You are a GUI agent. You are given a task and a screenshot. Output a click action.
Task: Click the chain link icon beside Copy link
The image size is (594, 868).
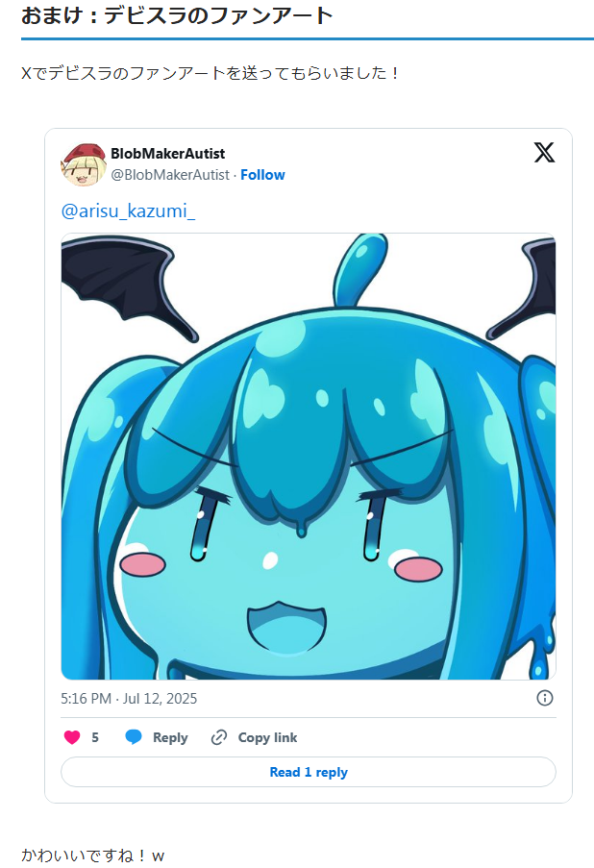pyautogui.click(x=219, y=737)
